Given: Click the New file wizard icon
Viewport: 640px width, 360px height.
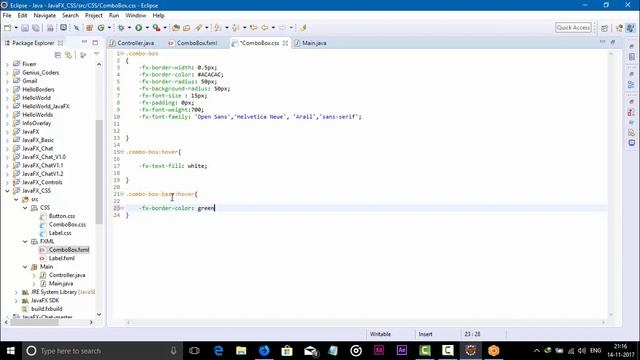Looking at the screenshot, I should coord(7,28).
